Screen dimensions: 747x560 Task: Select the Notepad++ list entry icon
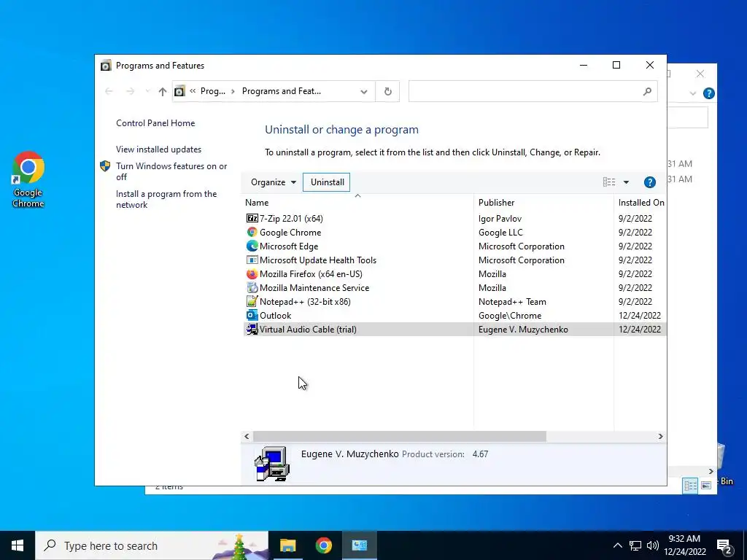click(x=252, y=301)
